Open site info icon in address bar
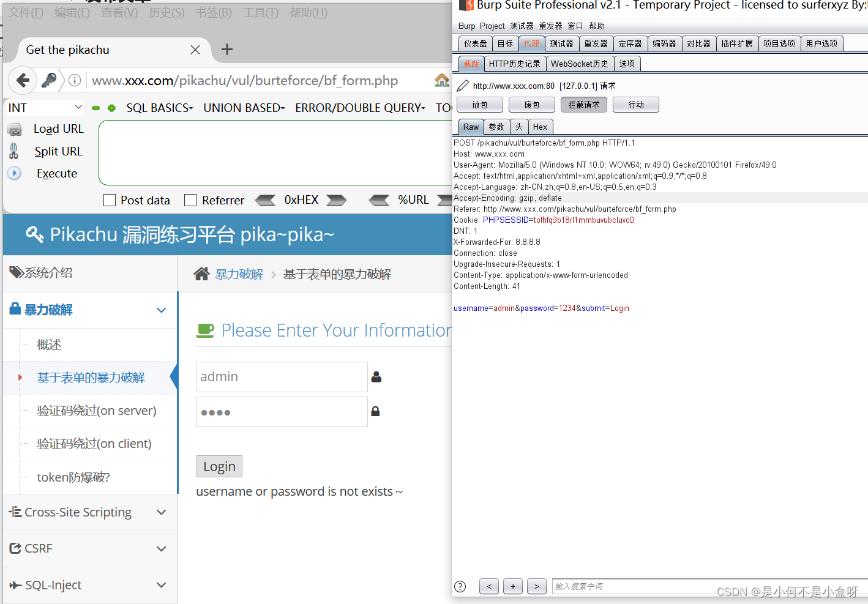Image resolution: width=868 pixels, height=604 pixels. (75, 80)
